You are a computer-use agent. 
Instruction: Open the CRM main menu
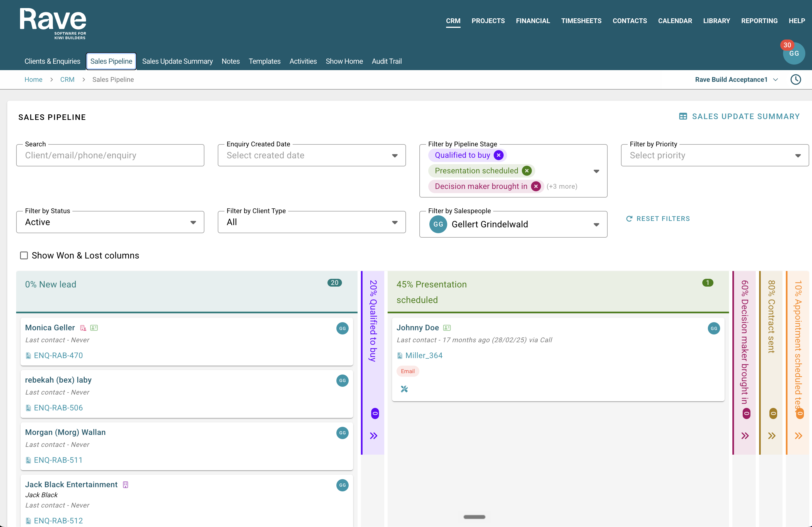tap(453, 21)
